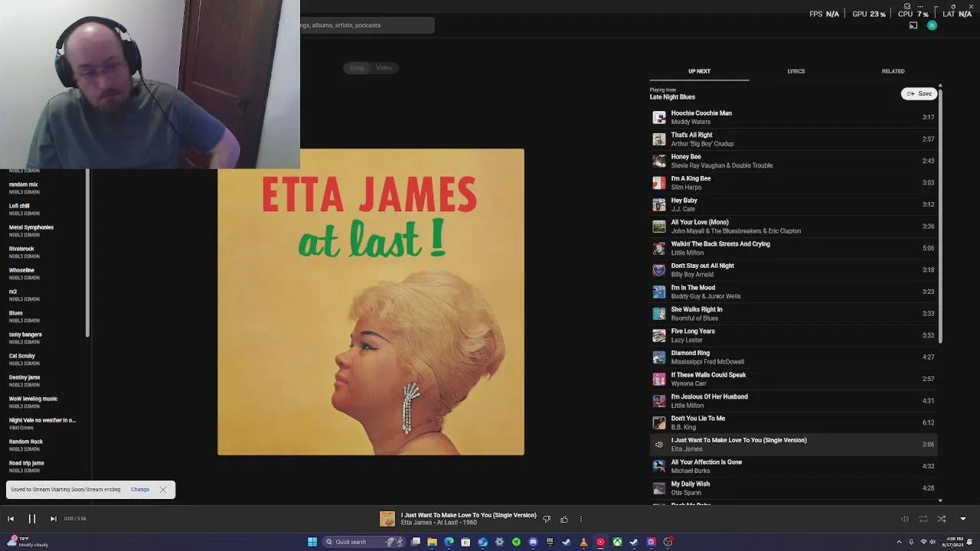Save the Late Night Blues queue
980x551 pixels.
(x=919, y=93)
